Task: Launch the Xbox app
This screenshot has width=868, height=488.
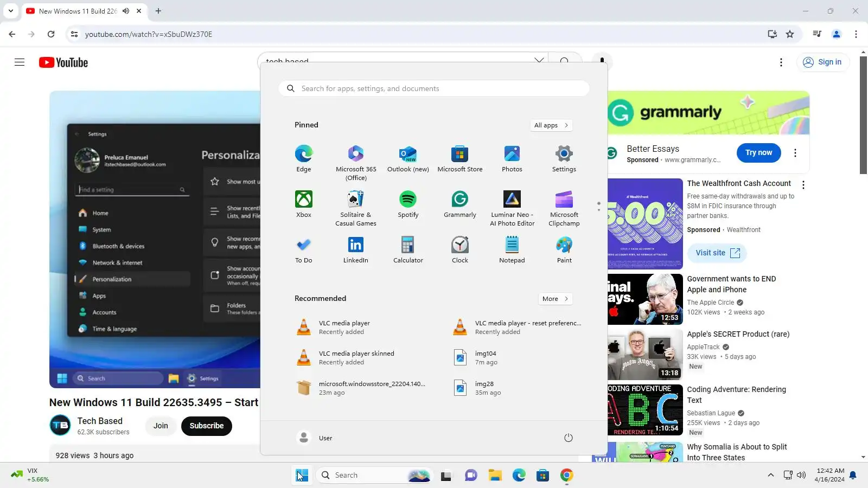Action: pyautogui.click(x=304, y=204)
